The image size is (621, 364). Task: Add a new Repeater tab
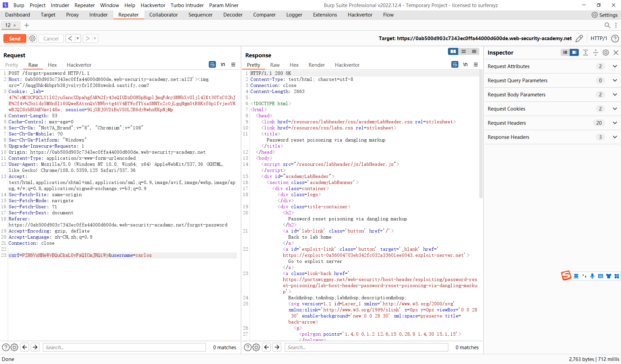point(27,25)
